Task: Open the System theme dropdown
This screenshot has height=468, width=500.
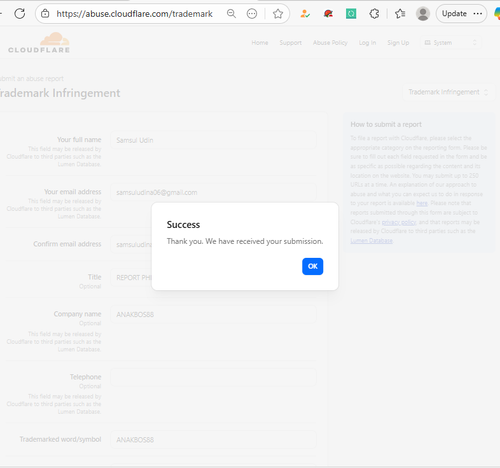Action: (x=450, y=43)
